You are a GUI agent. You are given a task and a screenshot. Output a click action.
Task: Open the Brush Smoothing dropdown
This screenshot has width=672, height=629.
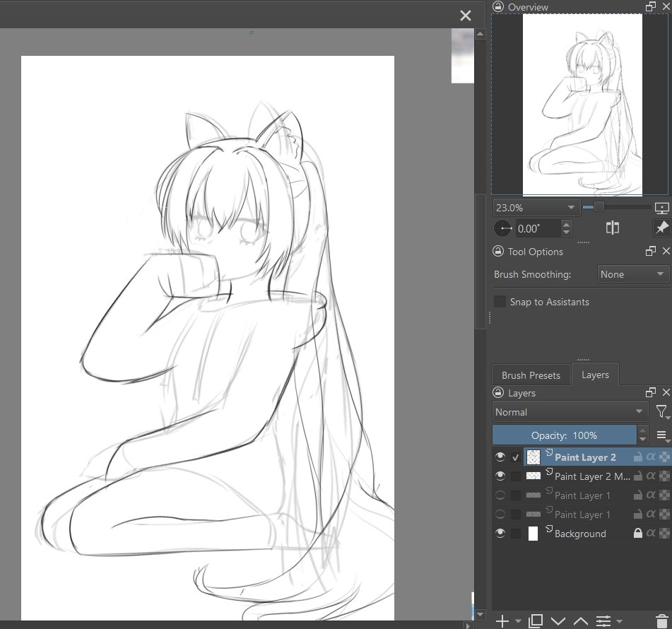632,274
